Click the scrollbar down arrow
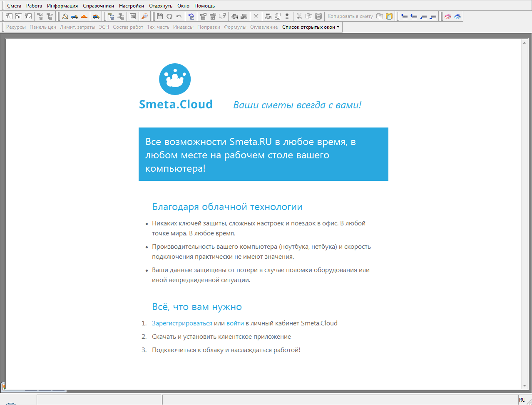Screen dimensions: 532x405 point(525,386)
